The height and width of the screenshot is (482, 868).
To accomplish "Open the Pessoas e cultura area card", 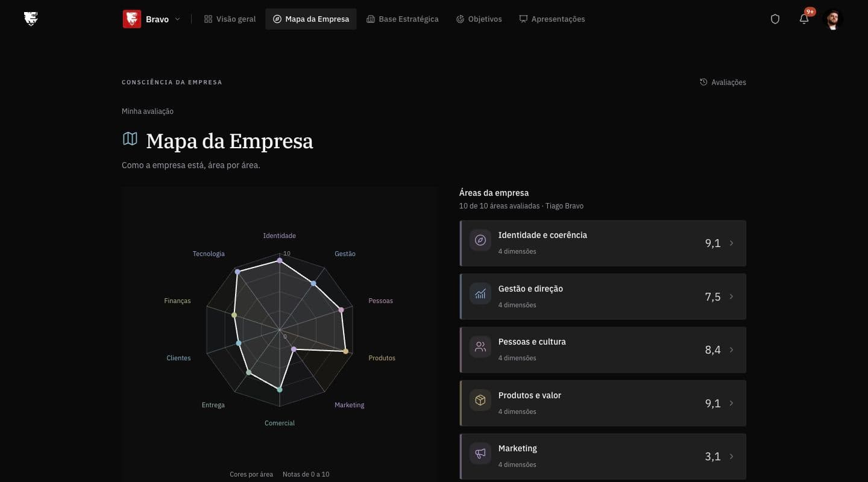I will point(603,350).
